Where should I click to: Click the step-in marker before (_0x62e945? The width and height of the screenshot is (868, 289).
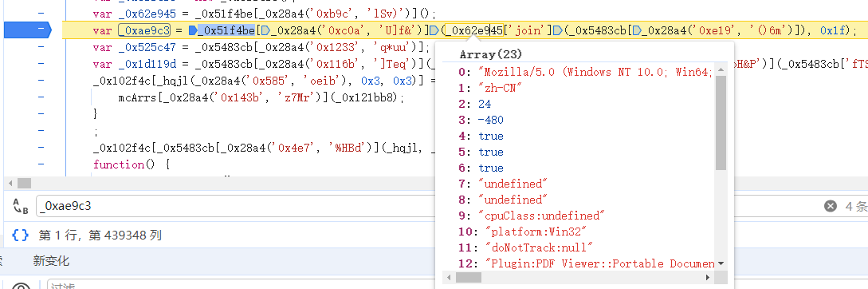(434, 30)
